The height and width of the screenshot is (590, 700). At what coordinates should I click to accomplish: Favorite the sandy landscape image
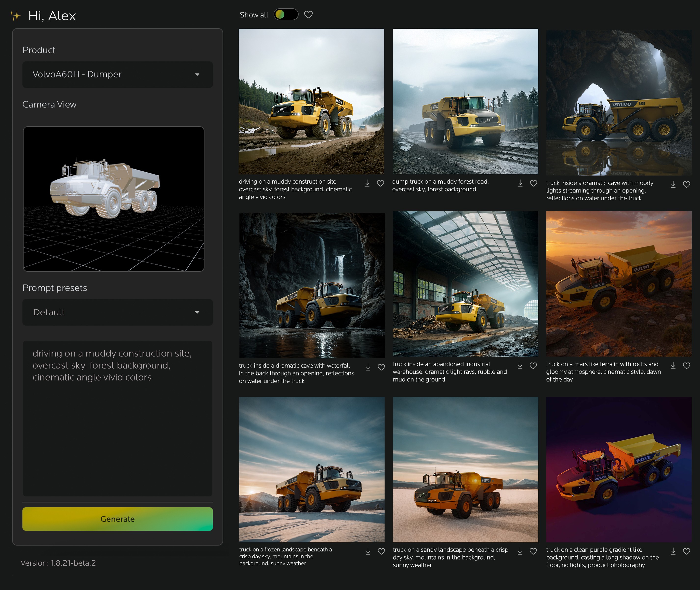pyautogui.click(x=533, y=551)
